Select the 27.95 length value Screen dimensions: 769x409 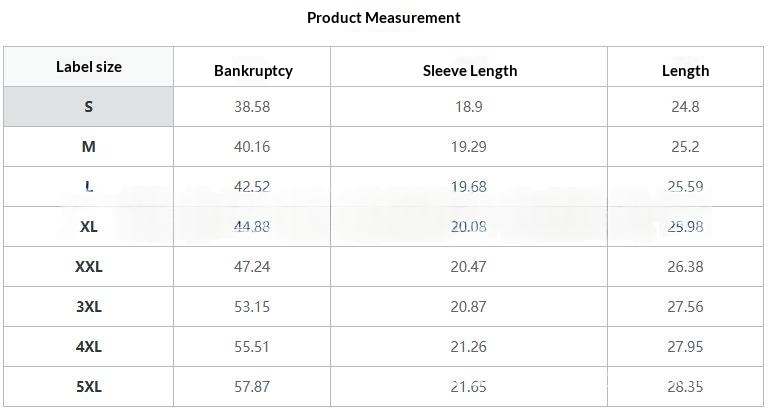[x=685, y=347]
